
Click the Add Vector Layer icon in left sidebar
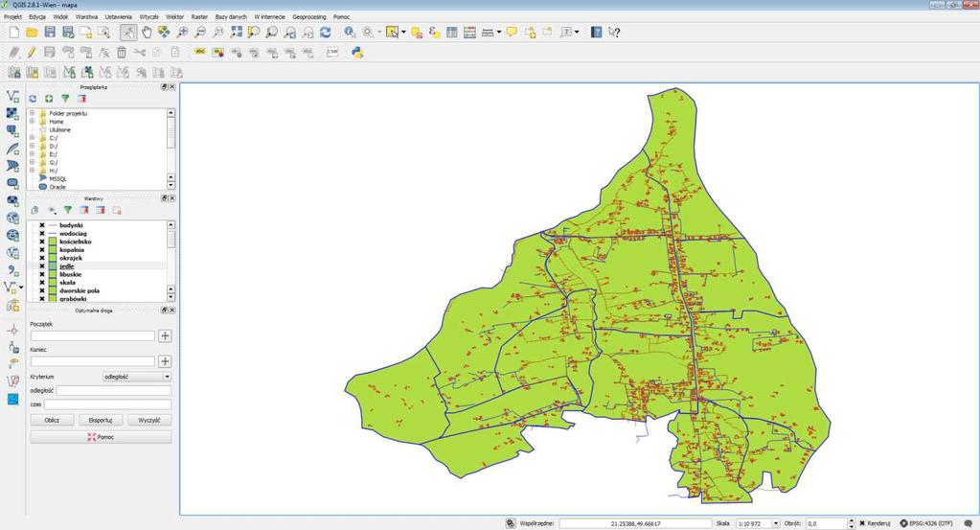[x=12, y=96]
